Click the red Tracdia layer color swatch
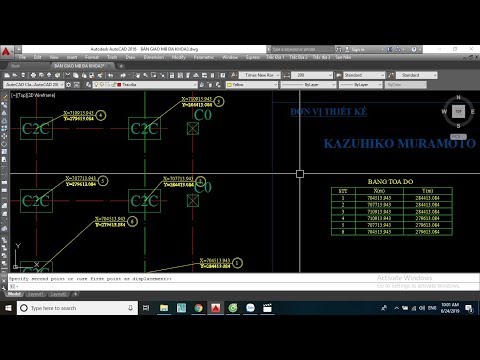480x360 pixels. point(119,85)
